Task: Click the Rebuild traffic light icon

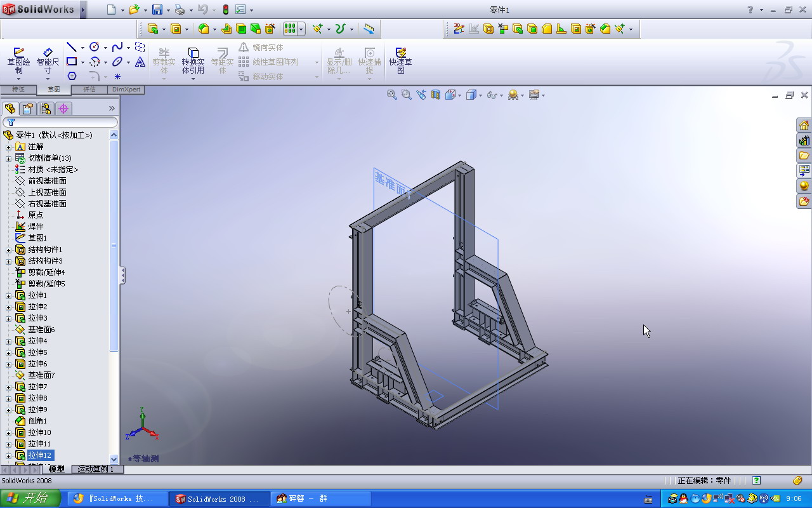Action: pos(226,10)
